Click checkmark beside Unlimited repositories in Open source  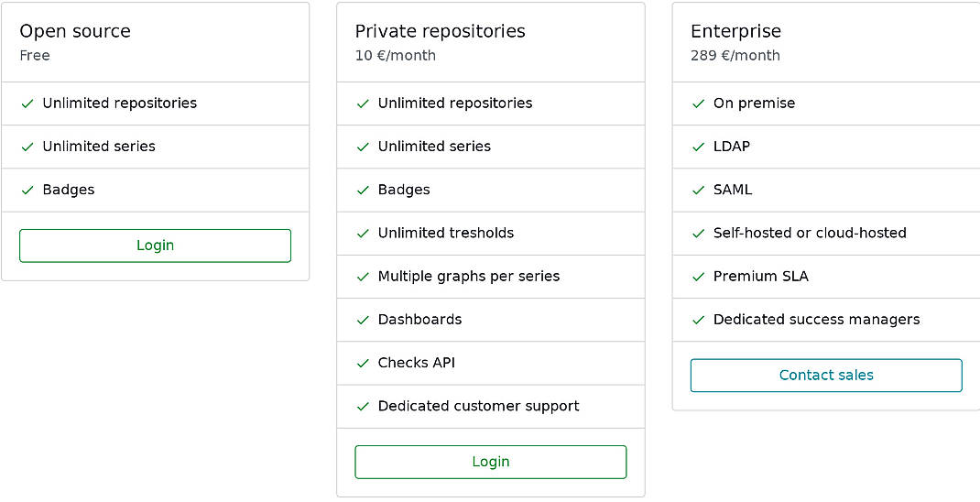click(x=27, y=104)
